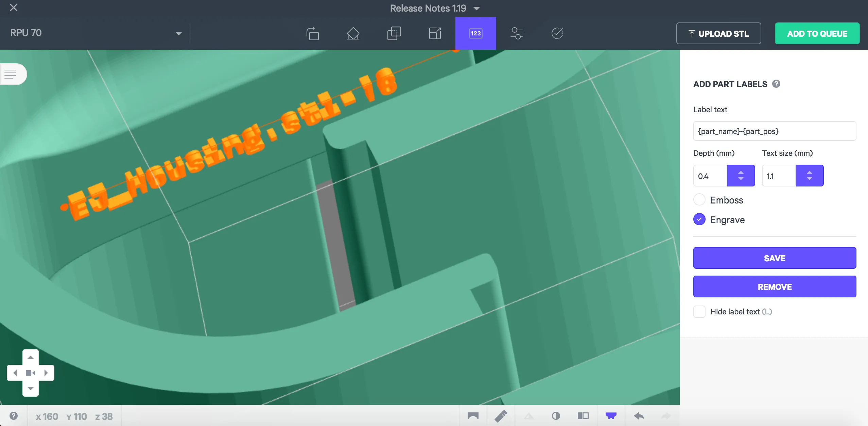Toggle the half-circle contrast view icon

click(x=556, y=416)
